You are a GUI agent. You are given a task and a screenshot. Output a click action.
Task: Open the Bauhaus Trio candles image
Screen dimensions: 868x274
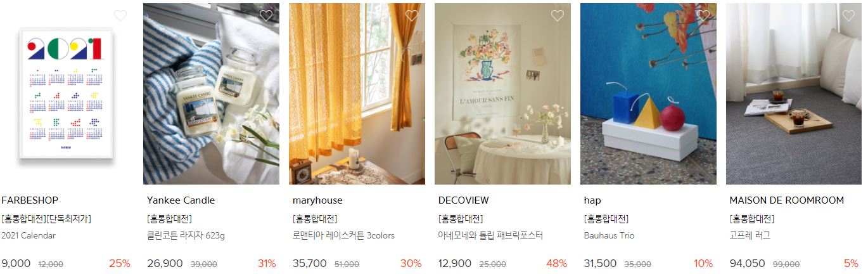(648, 94)
